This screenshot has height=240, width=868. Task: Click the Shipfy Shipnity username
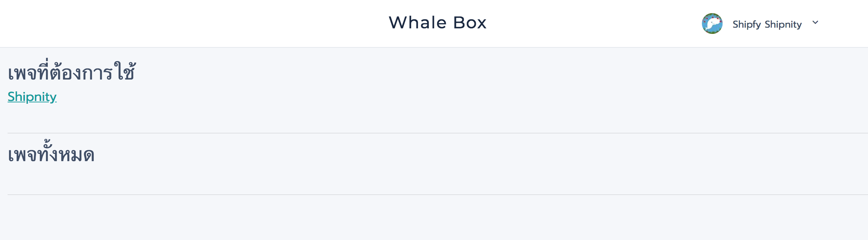coord(767,24)
